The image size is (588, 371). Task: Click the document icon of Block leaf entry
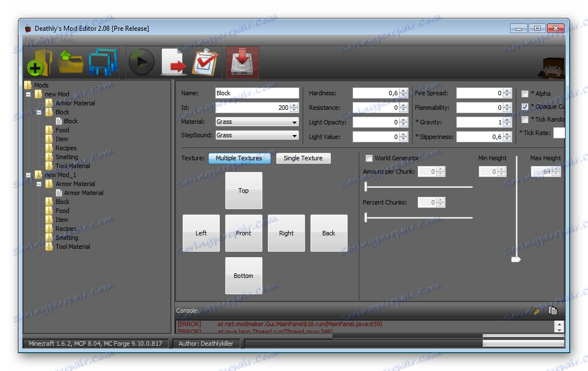pyautogui.click(x=59, y=121)
